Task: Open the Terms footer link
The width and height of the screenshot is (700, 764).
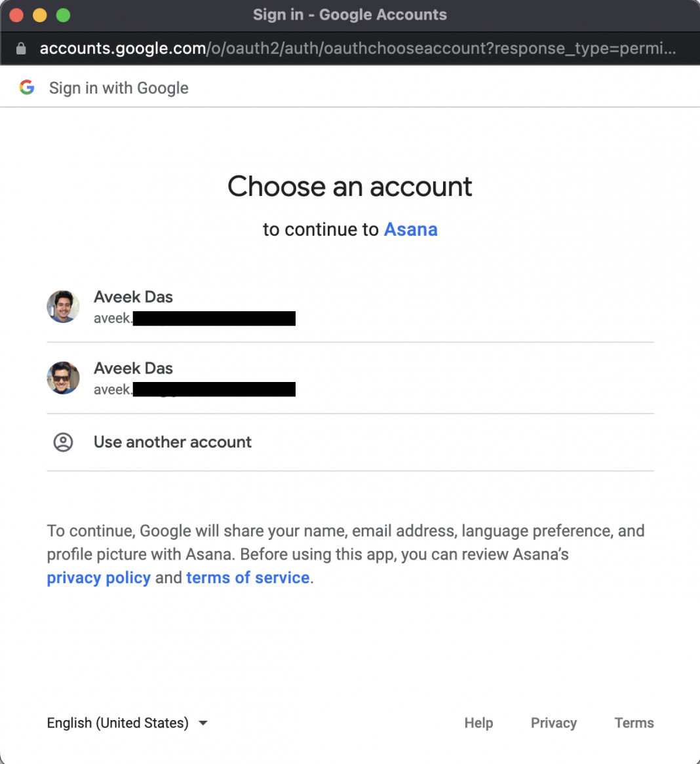Action: tap(634, 723)
